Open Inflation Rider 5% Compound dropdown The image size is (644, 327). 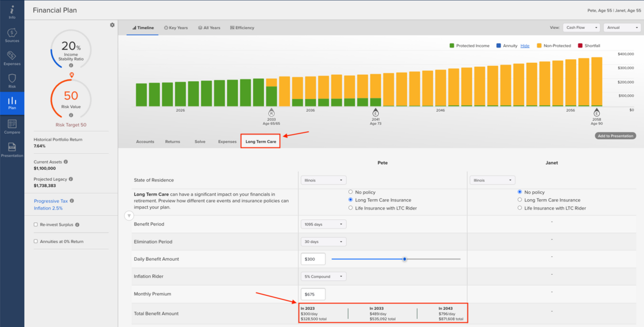tap(323, 276)
